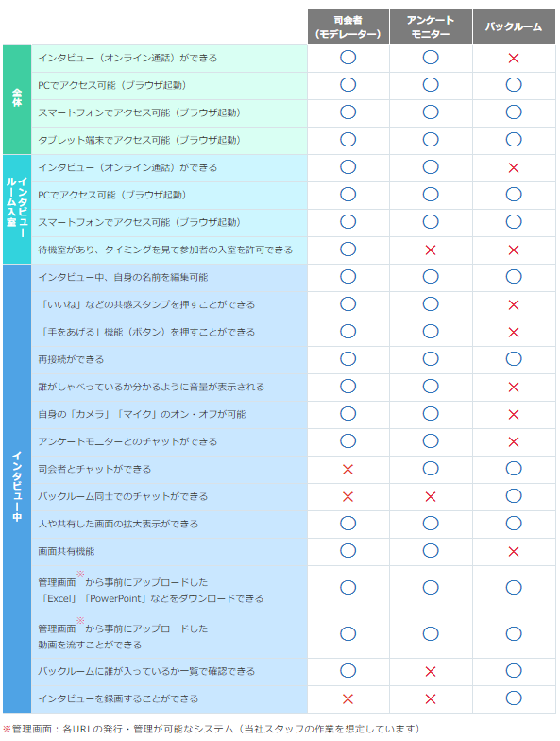The height and width of the screenshot is (741, 560).
Task: Select the バックルーム column header
Action: point(514,26)
